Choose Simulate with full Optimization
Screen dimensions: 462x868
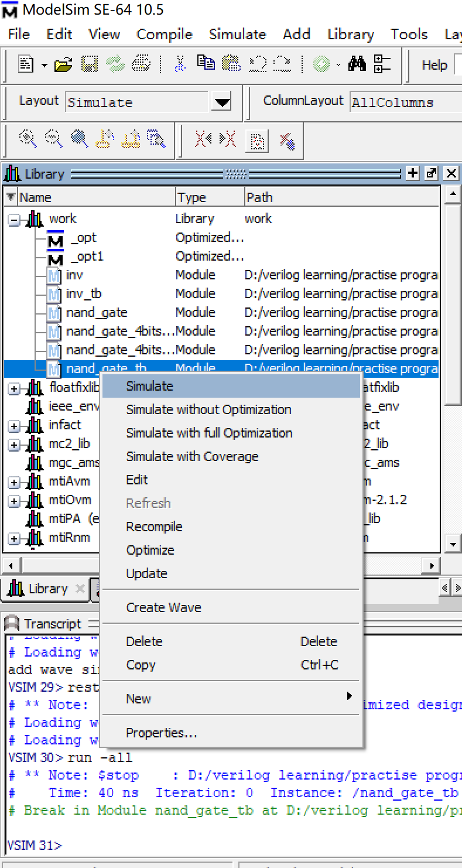[231, 433]
